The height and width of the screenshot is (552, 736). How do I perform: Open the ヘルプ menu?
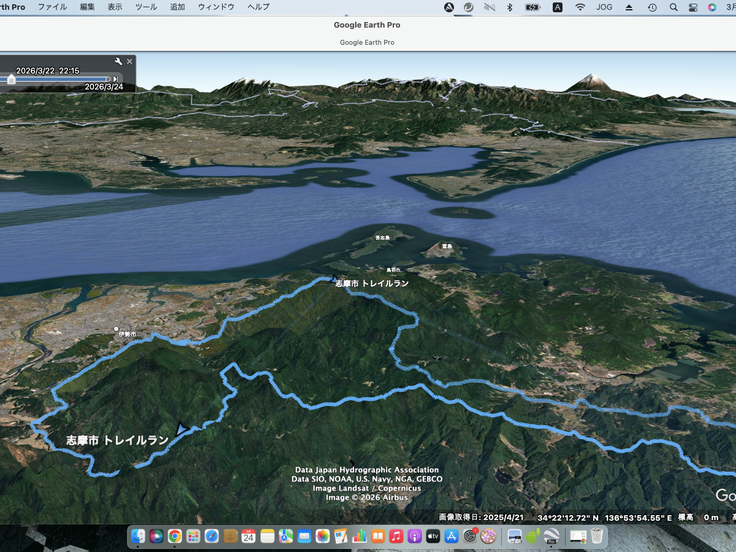[x=258, y=7]
